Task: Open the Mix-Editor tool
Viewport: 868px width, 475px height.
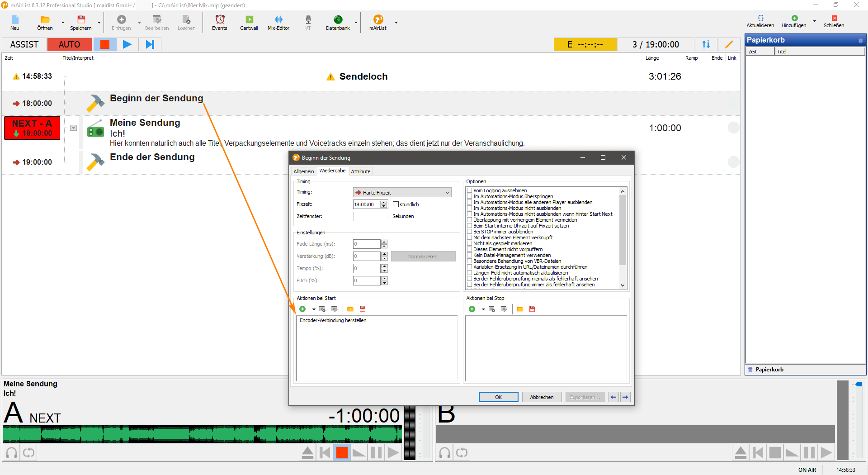Action: point(278,22)
